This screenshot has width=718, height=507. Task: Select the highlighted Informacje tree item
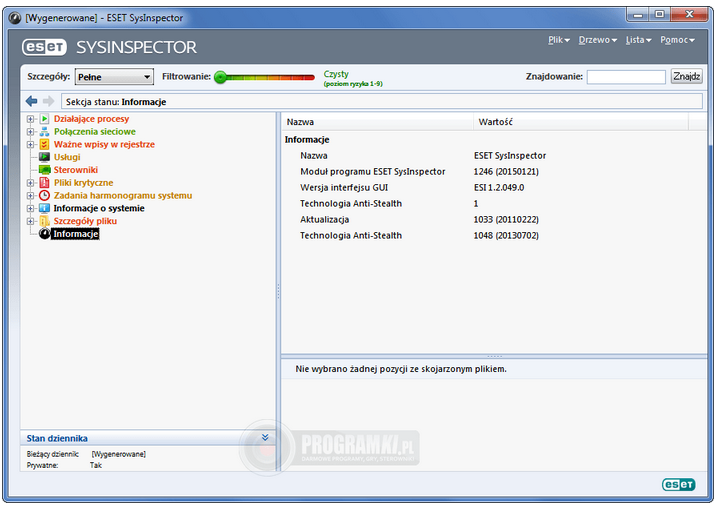pyautogui.click(x=76, y=234)
